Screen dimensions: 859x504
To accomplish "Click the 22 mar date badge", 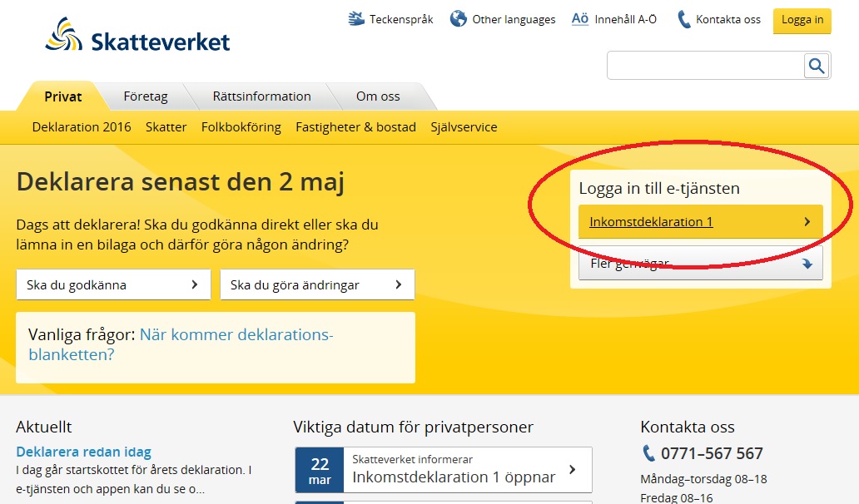I will coord(320,470).
